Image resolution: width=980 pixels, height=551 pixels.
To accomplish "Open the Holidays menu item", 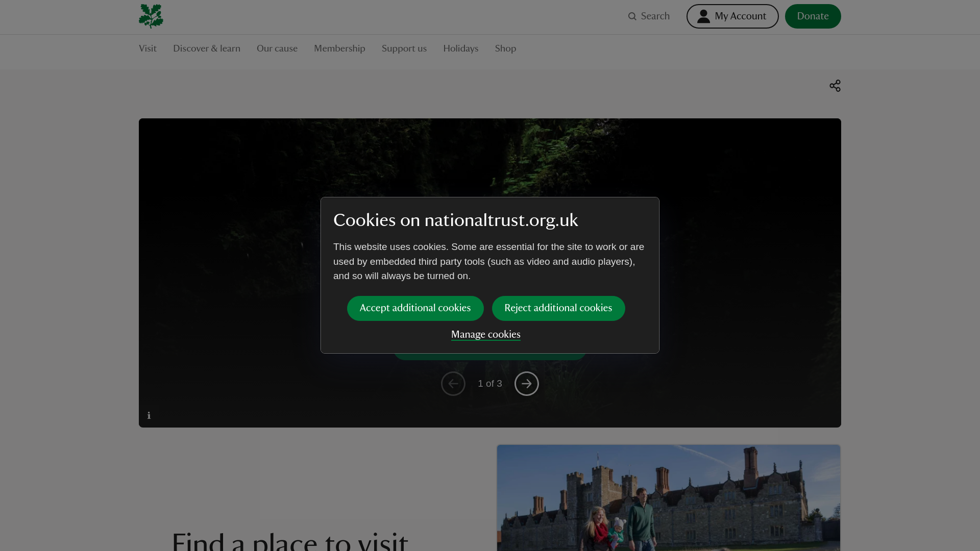I will (461, 48).
